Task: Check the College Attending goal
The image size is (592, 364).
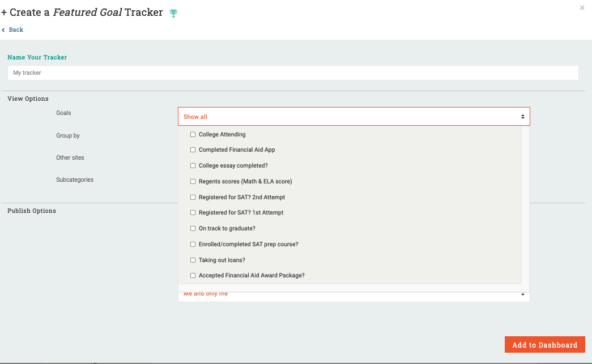Action: click(x=193, y=135)
